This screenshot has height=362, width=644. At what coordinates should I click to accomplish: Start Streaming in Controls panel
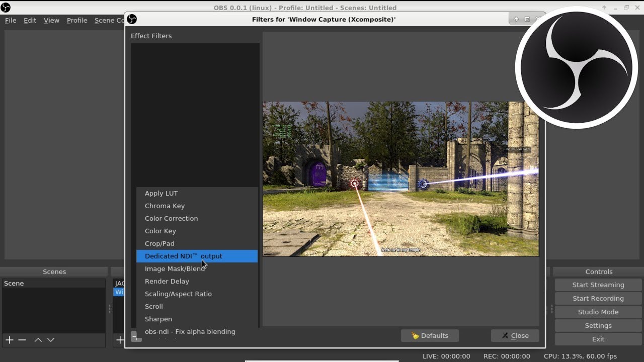(598, 285)
